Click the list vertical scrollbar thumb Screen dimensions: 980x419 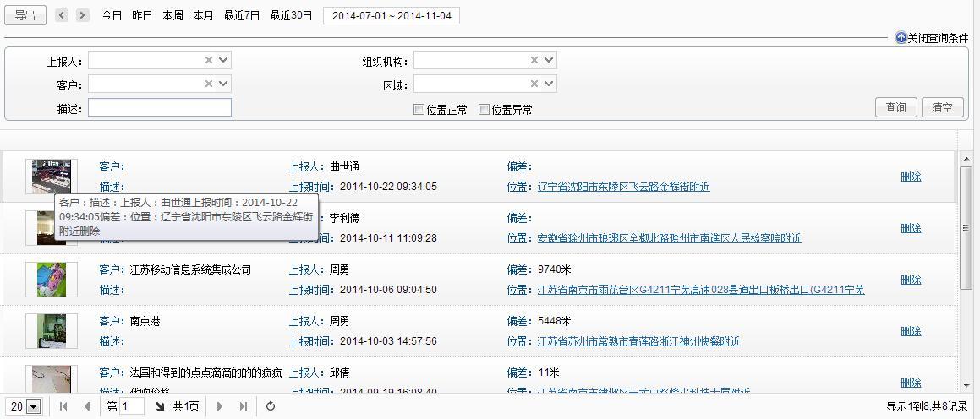point(966,228)
